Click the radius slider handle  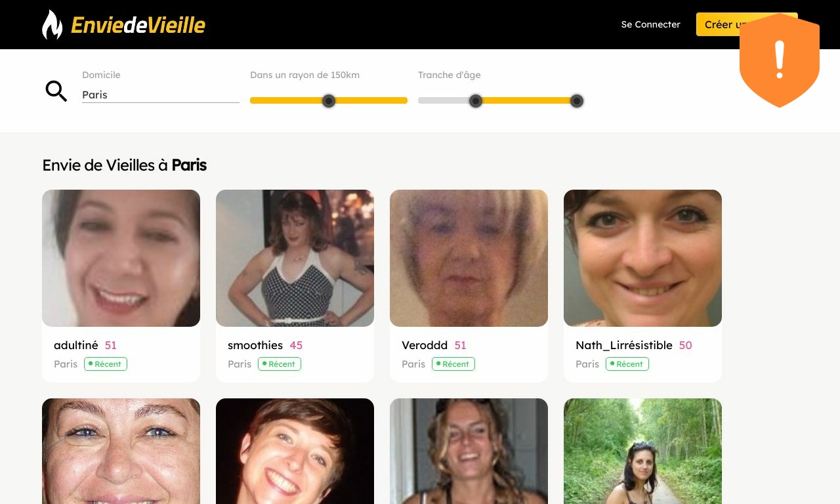[329, 101]
